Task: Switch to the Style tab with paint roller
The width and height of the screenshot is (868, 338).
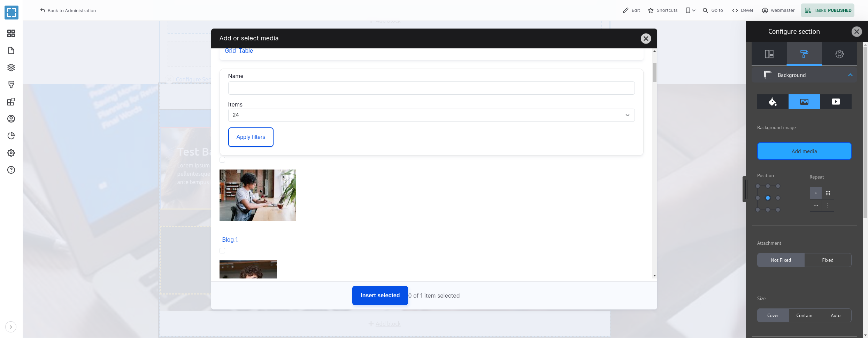Action: pos(804,54)
